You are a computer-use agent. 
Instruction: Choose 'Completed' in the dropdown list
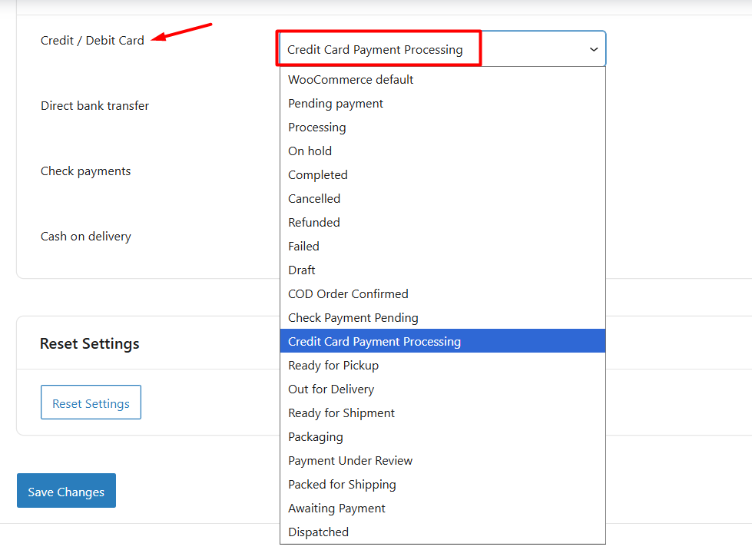(x=318, y=175)
